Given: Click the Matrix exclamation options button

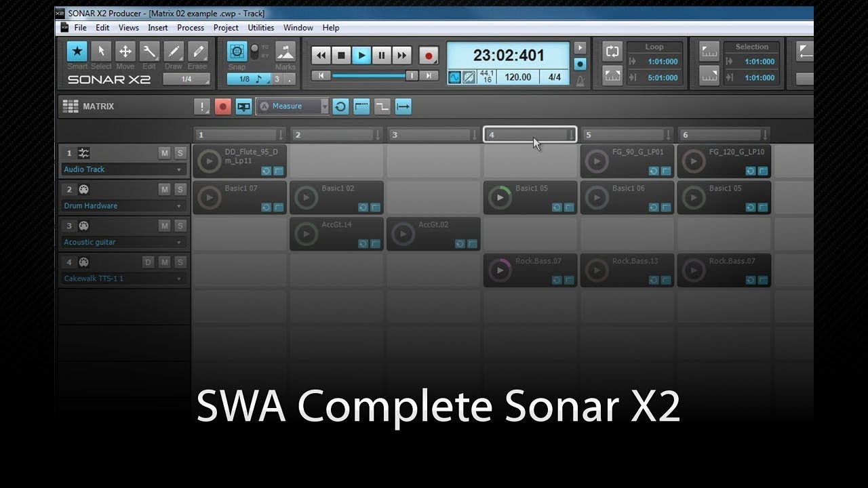Looking at the screenshot, I should coord(202,106).
